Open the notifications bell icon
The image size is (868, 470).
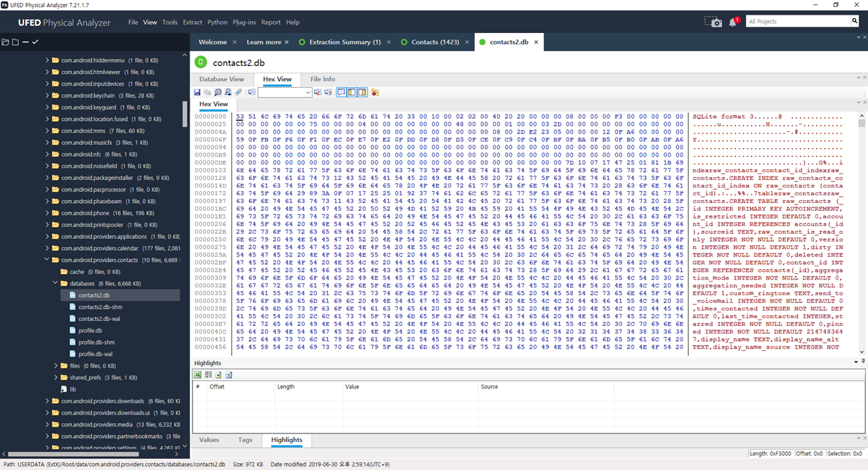click(x=733, y=22)
